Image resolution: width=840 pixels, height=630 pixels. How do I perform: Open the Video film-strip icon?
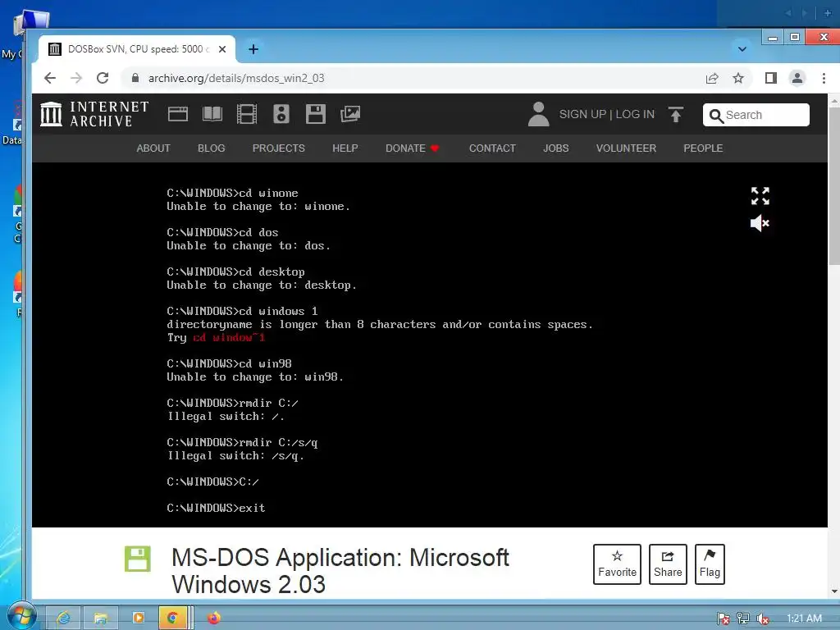(247, 114)
